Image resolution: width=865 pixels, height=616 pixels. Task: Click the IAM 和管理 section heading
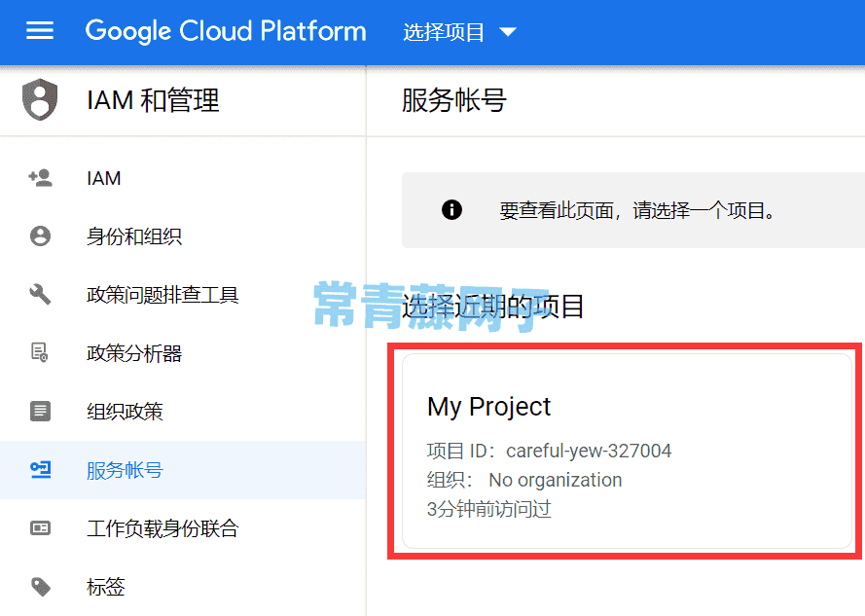click(x=153, y=100)
